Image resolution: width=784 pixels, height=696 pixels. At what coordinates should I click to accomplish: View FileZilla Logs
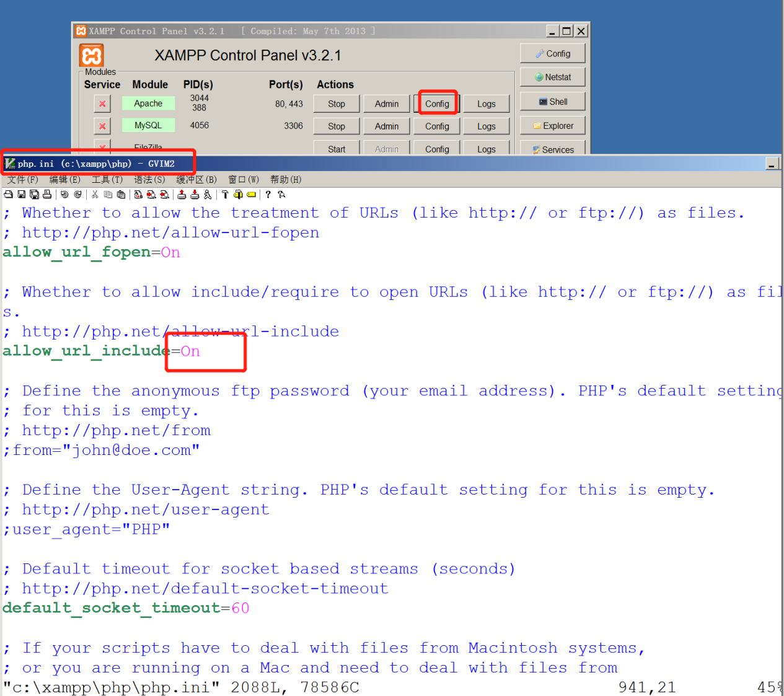point(487,148)
